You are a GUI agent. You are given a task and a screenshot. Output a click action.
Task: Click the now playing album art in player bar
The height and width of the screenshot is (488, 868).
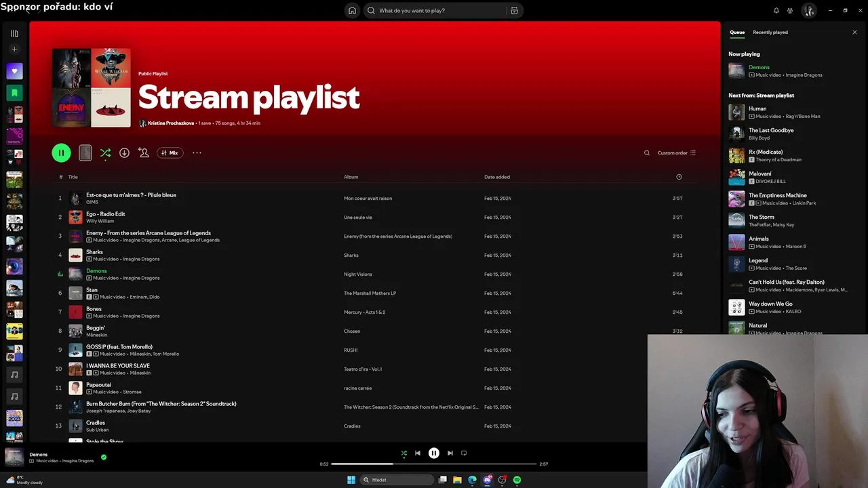tap(14, 457)
